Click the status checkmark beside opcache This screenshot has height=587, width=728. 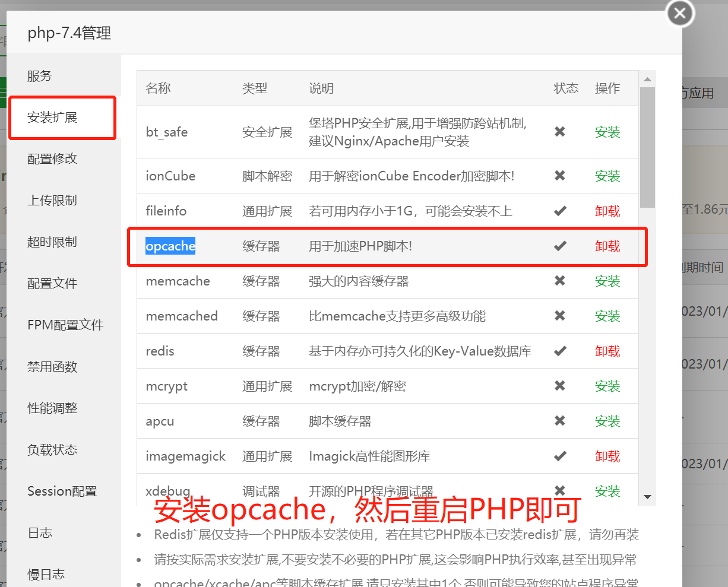click(x=560, y=246)
